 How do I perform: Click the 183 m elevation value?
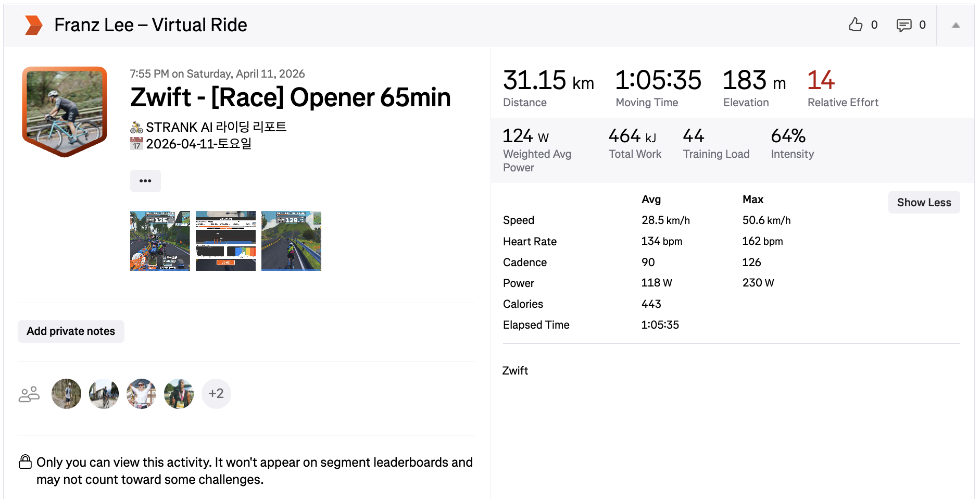(755, 81)
